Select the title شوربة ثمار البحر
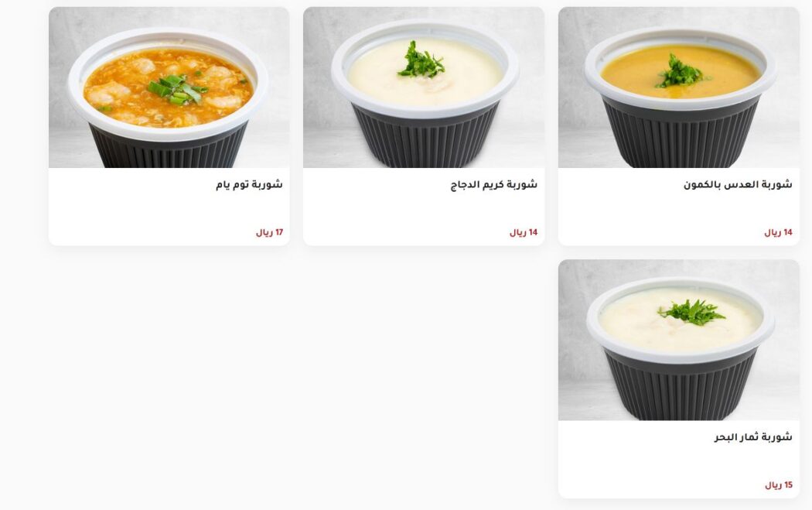 tap(753, 437)
